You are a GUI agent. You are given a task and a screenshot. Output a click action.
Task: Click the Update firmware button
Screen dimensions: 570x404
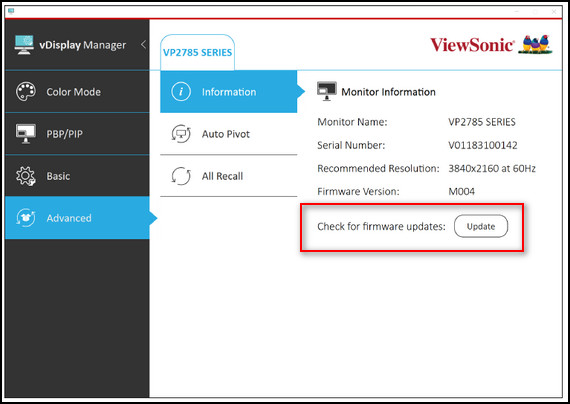click(x=481, y=226)
